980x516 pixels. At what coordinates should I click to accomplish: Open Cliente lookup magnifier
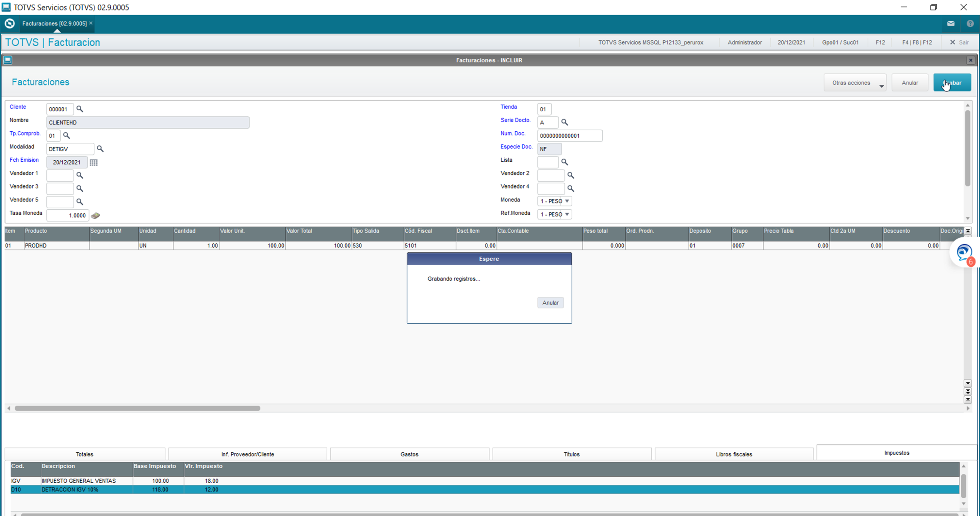[x=79, y=109]
